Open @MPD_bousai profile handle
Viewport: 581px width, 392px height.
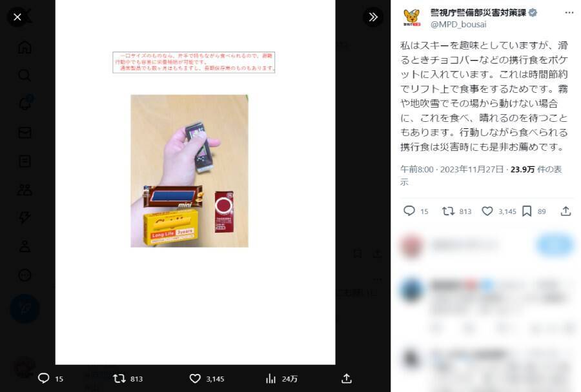click(458, 24)
